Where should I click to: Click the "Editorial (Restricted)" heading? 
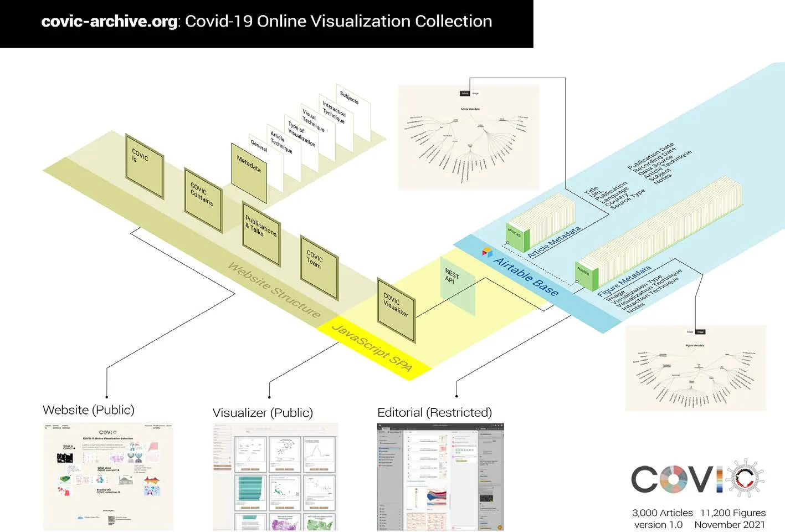coord(434,412)
